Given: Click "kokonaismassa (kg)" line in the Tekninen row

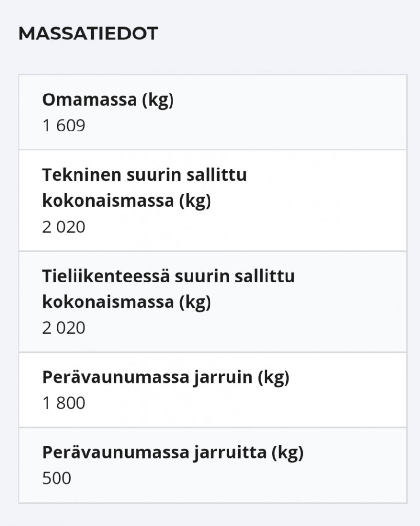Looking at the screenshot, I should click(x=126, y=201).
